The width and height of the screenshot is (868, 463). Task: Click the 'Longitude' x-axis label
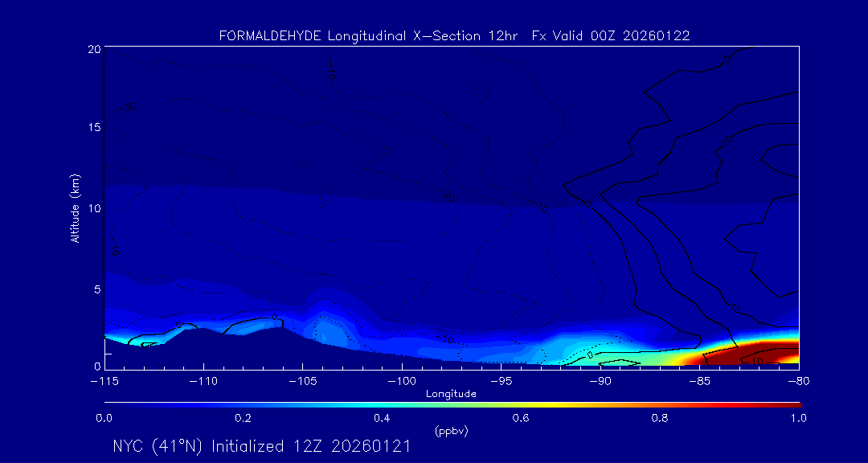click(451, 394)
